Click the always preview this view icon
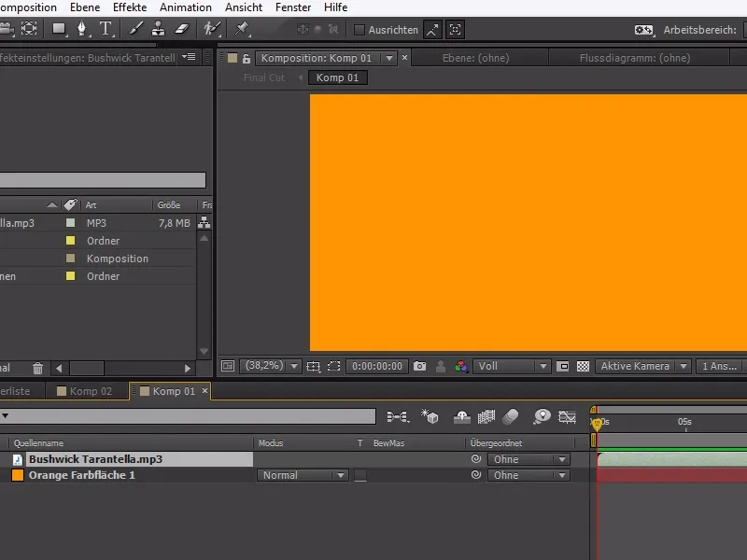Viewport: 747px width, 560px height. [228, 366]
